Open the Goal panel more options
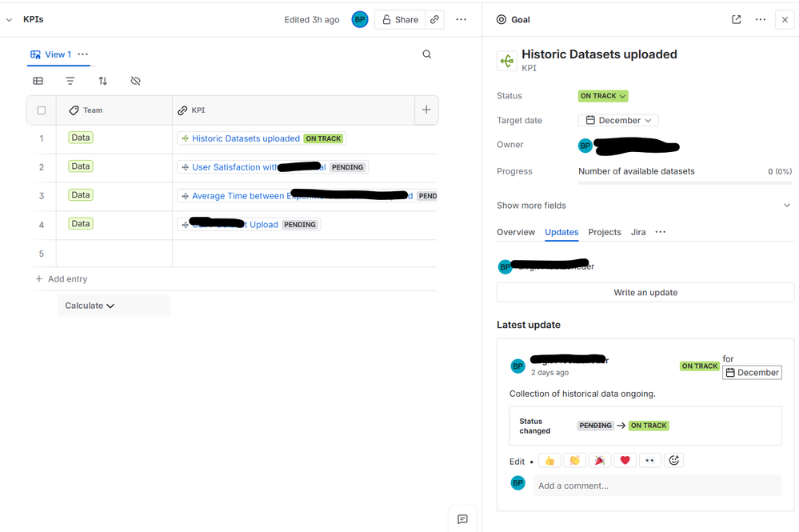The width and height of the screenshot is (799, 532). [x=761, y=20]
